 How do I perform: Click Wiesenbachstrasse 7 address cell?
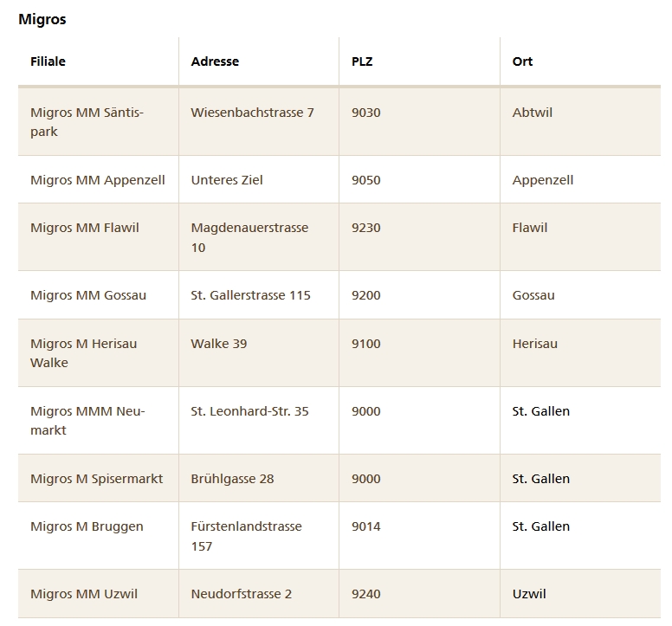(252, 113)
